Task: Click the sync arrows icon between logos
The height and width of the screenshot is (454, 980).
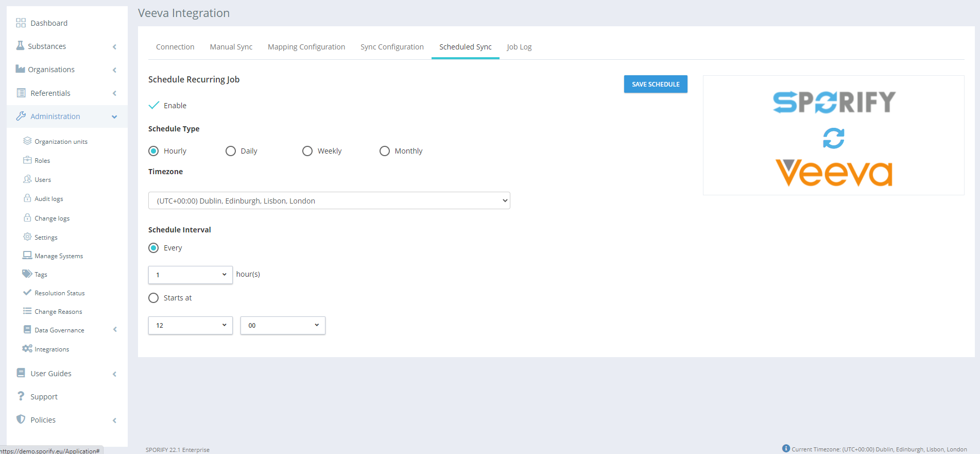Action: point(833,138)
